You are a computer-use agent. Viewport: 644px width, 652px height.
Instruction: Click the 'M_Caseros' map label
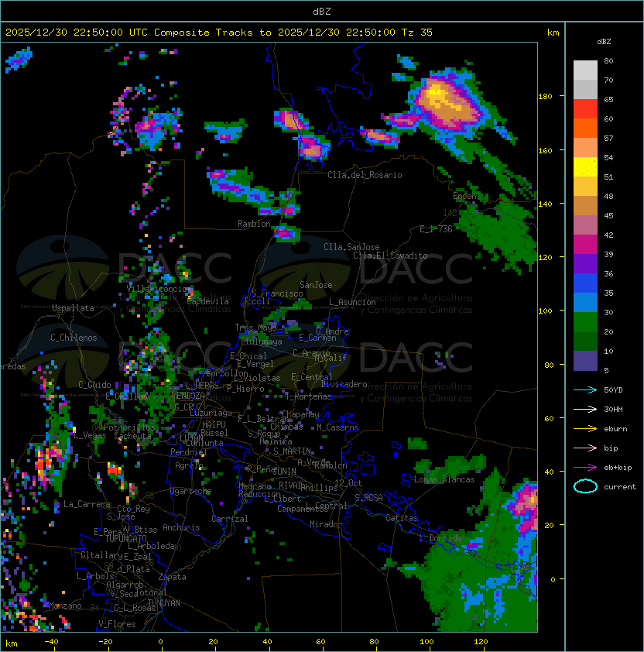pyautogui.click(x=337, y=427)
